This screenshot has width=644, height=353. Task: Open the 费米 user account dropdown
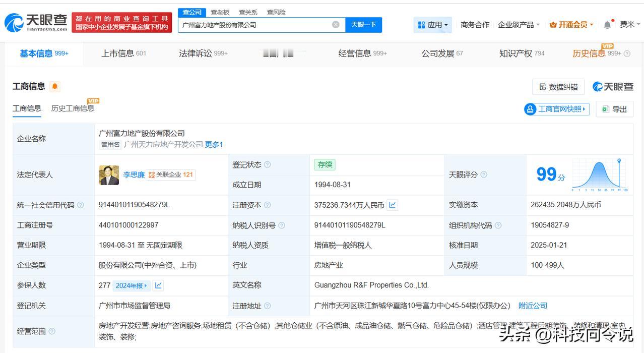(x=629, y=25)
